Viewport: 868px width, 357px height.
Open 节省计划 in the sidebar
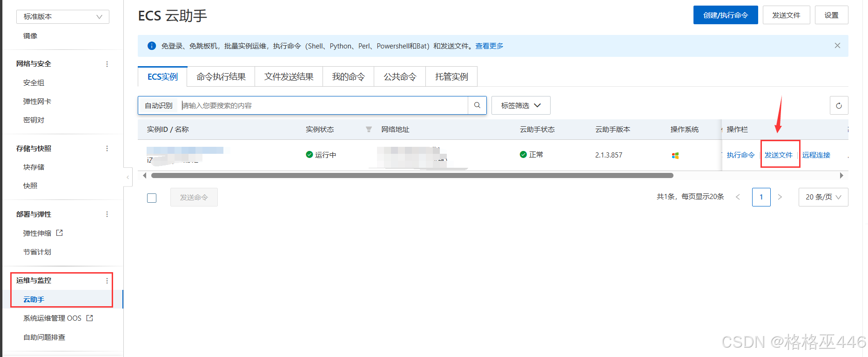[x=37, y=252]
